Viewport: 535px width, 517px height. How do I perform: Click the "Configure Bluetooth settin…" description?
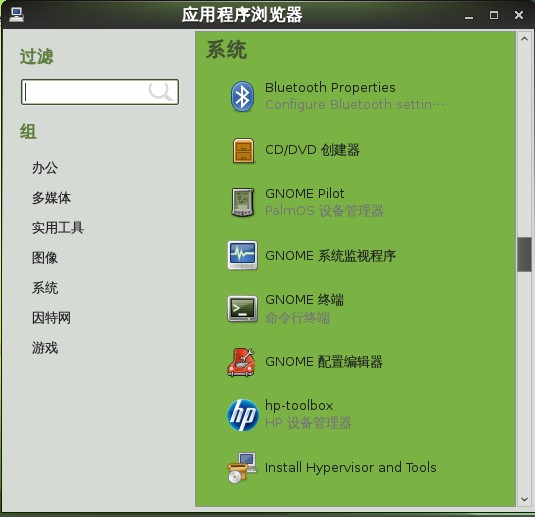click(355, 105)
